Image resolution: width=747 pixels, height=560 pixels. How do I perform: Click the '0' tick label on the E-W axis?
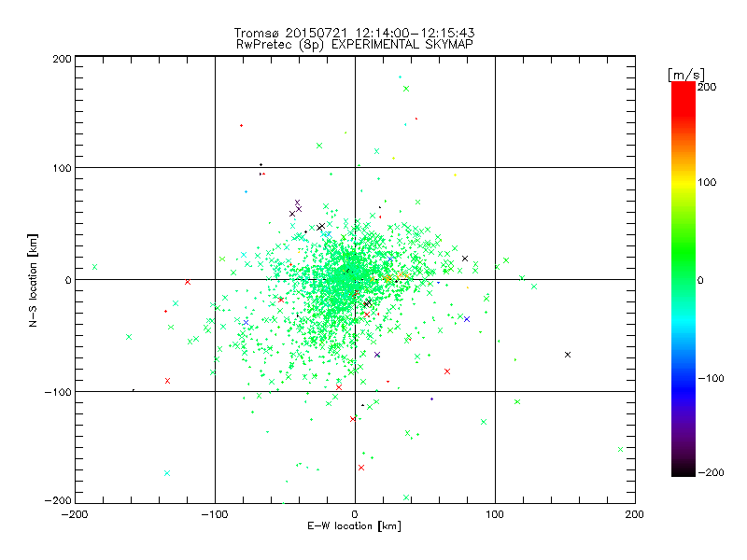[x=355, y=514]
